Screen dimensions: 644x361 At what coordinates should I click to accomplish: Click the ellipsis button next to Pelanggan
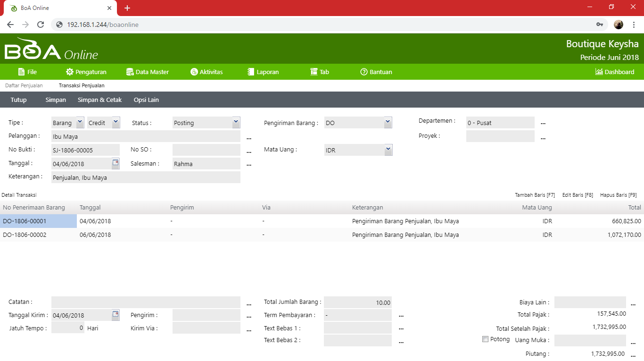coord(249,138)
